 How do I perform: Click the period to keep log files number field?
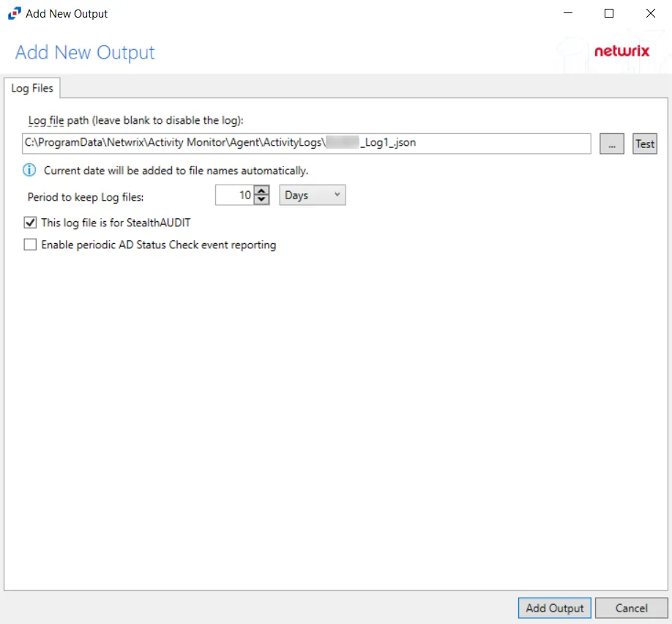[234, 195]
